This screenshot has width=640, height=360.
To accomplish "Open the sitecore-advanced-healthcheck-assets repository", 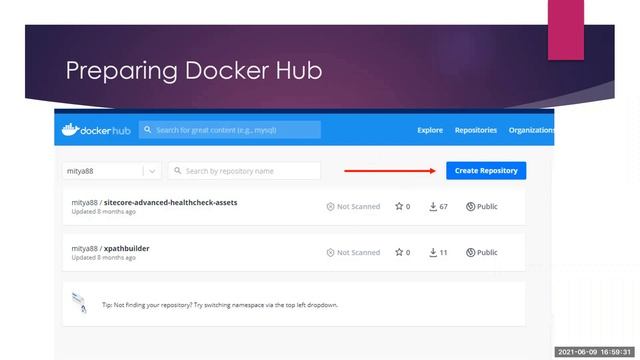I will (x=171, y=202).
